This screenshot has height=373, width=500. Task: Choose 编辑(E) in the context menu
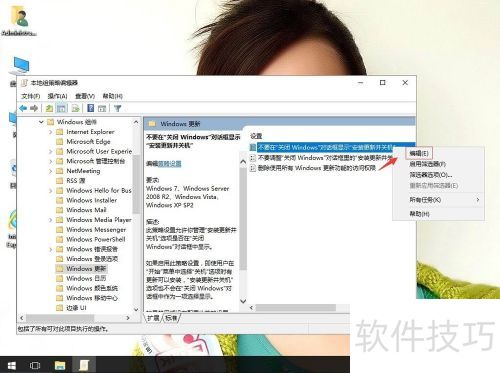coord(419,153)
